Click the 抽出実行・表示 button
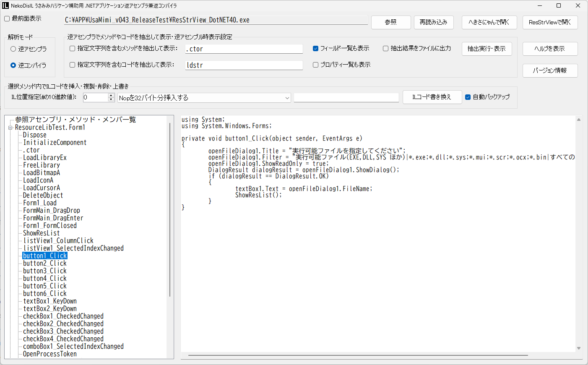This screenshot has height=365, width=588. coord(487,49)
